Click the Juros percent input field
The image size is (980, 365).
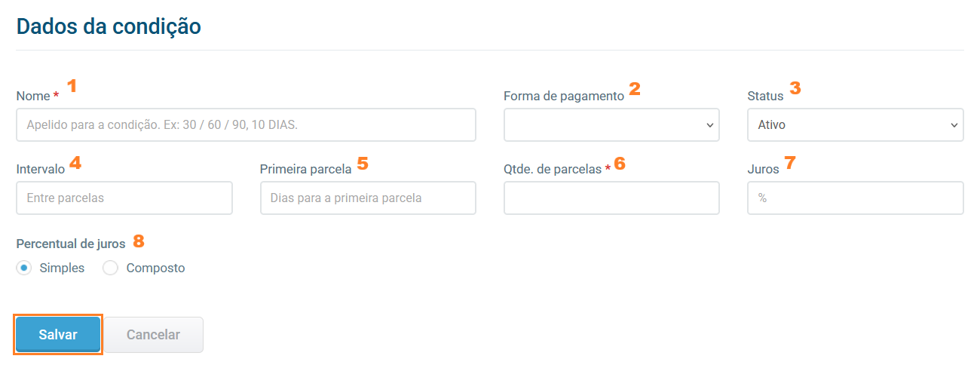855,198
